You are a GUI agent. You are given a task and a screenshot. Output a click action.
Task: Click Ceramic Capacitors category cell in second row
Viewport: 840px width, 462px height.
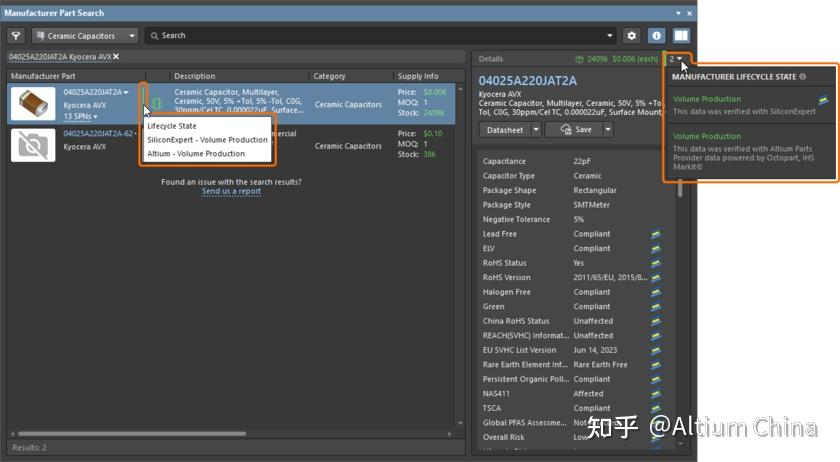click(348, 146)
